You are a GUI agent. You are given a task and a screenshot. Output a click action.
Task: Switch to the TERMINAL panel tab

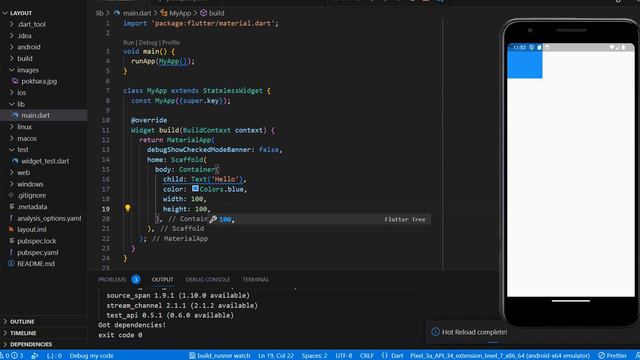255,280
